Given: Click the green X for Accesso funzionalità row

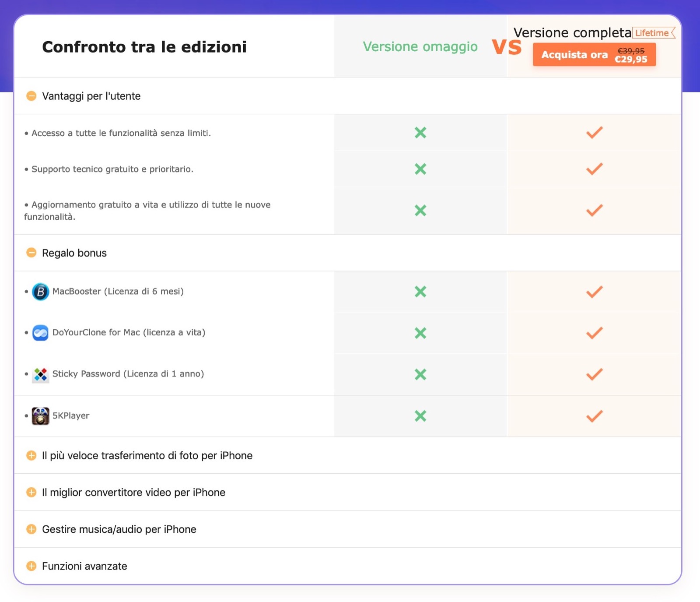Looking at the screenshot, I should (420, 133).
